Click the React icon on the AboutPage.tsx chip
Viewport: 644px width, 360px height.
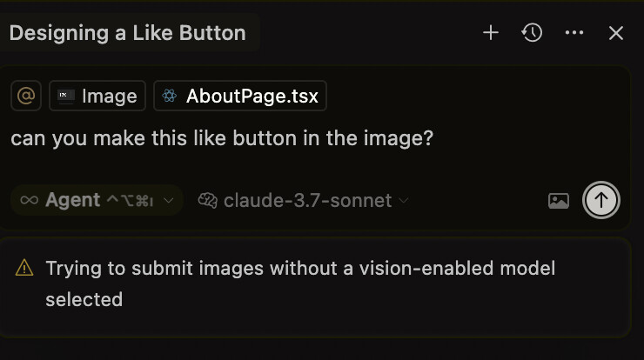coord(169,96)
